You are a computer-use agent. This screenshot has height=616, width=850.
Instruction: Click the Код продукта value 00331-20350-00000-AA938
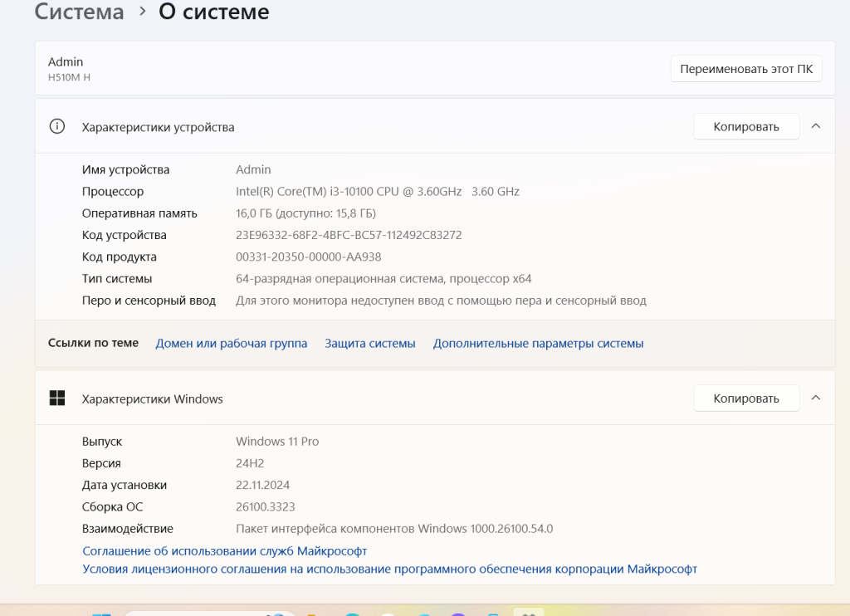[308, 257]
